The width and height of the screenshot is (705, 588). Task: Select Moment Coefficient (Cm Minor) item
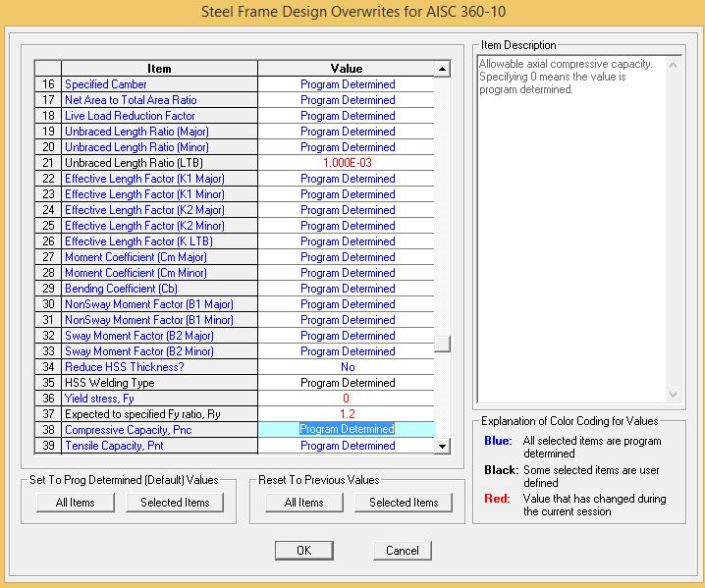[159, 273]
